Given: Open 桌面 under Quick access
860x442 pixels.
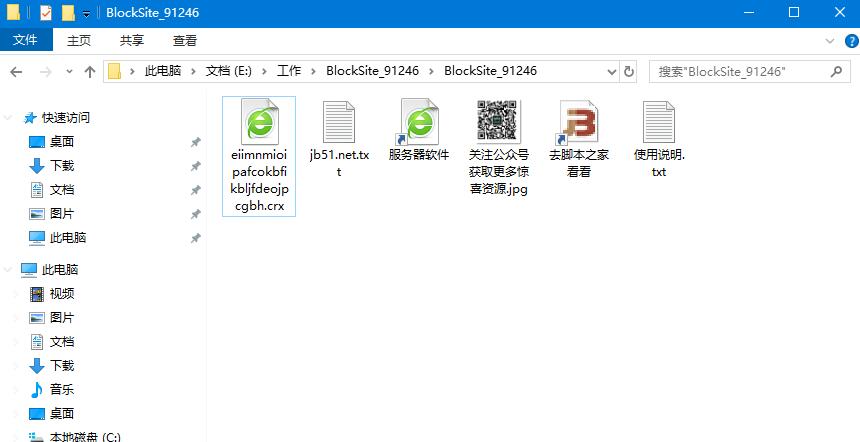Looking at the screenshot, I should pos(61,142).
